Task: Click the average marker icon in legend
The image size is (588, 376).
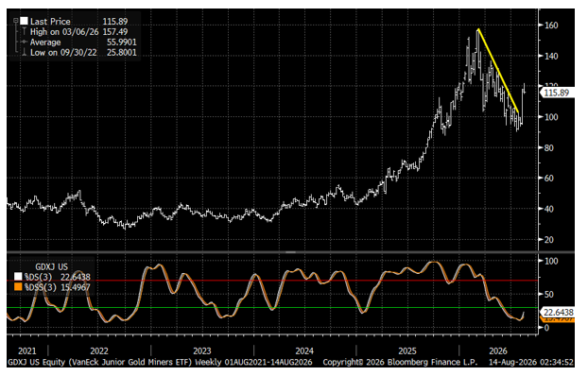Action: [x=24, y=42]
